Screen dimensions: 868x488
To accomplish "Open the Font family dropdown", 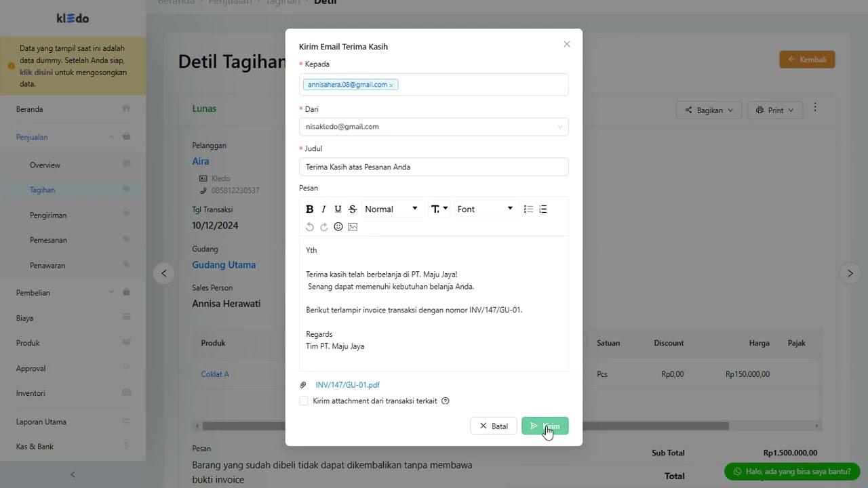I will click(x=485, y=209).
